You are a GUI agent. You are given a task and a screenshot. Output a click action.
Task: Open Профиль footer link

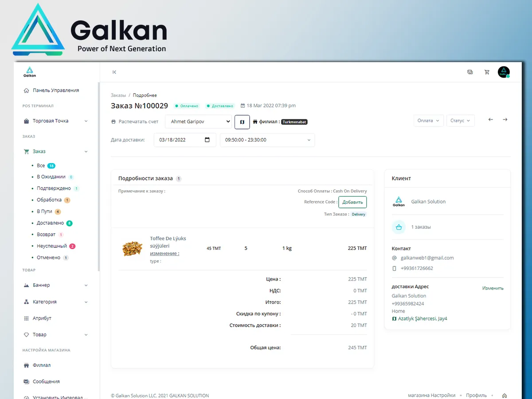476,395
